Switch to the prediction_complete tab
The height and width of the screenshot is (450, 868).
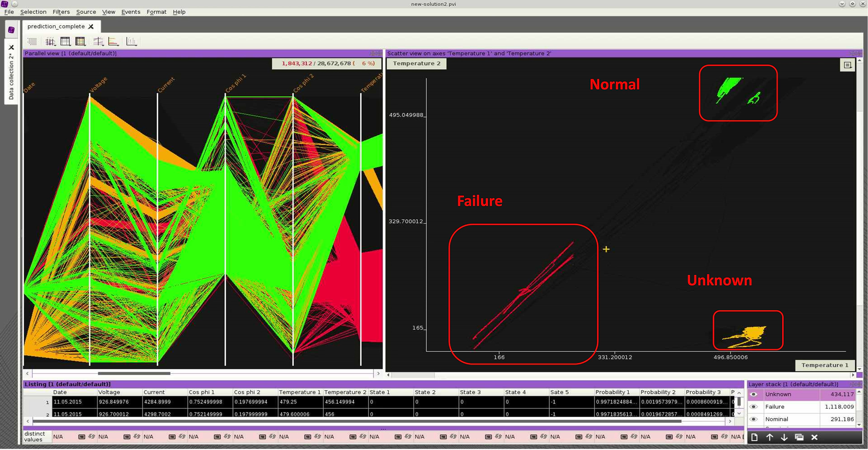pyautogui.click(x=56, y=27)
